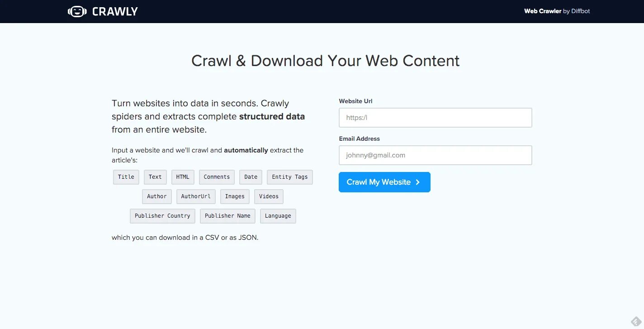Click inside the Website Url input field

[435, 117]
